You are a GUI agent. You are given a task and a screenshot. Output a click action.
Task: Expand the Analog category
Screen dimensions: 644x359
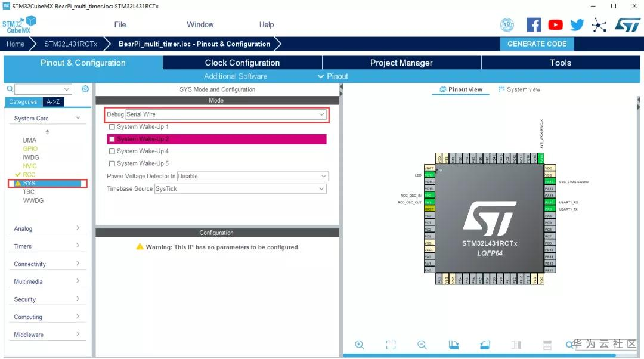coord(47,228)
